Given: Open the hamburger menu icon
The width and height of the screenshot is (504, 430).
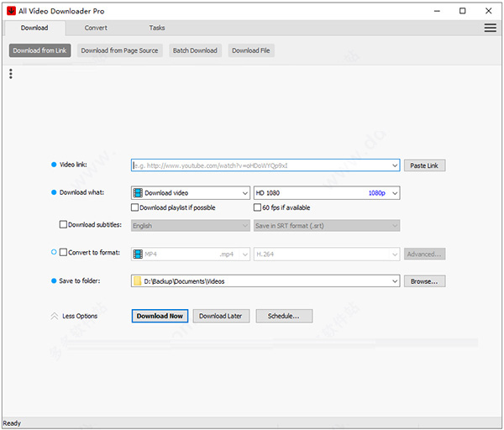Looking at the screenshot, I should 490,28.
